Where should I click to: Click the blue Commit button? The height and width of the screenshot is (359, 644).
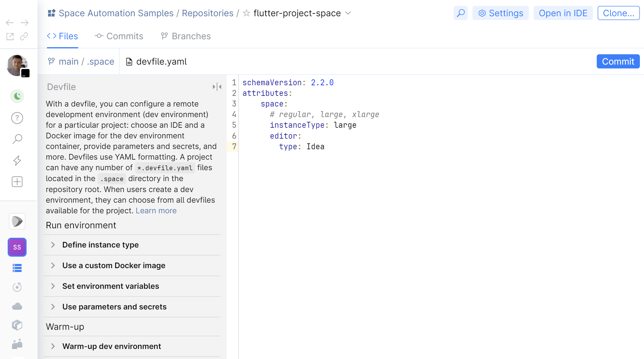[618, 61]
